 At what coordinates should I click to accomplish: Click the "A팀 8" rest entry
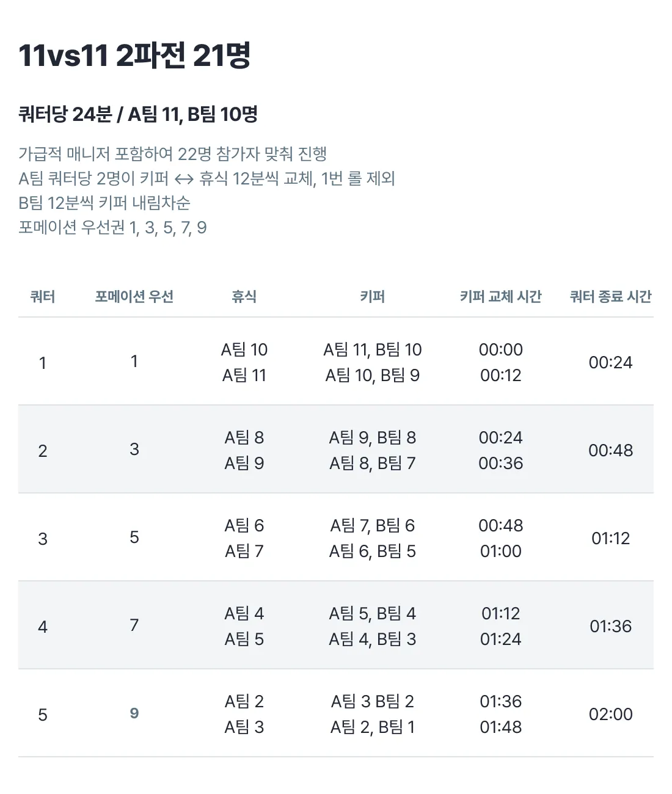[x=244, y=437]
